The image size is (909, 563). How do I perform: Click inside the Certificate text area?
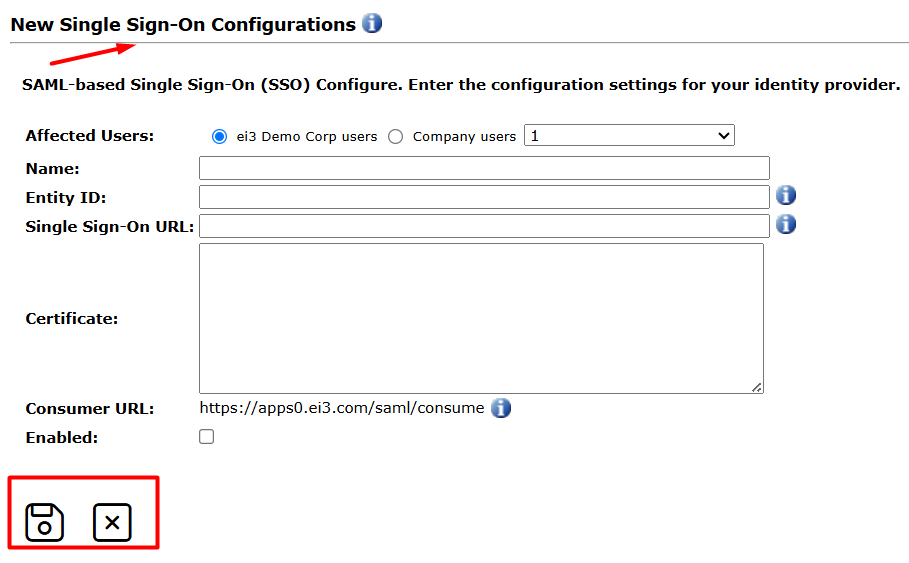(x=481, y=318)
